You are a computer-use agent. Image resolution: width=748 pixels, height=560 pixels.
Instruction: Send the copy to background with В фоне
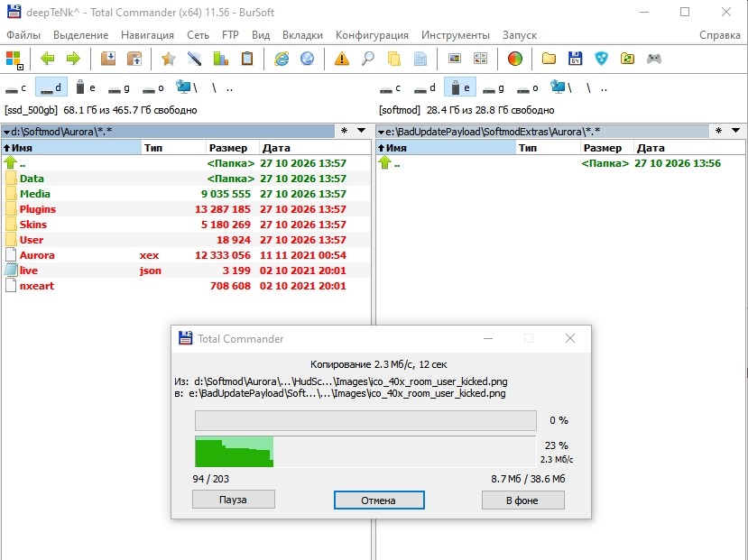pos(522,500)
